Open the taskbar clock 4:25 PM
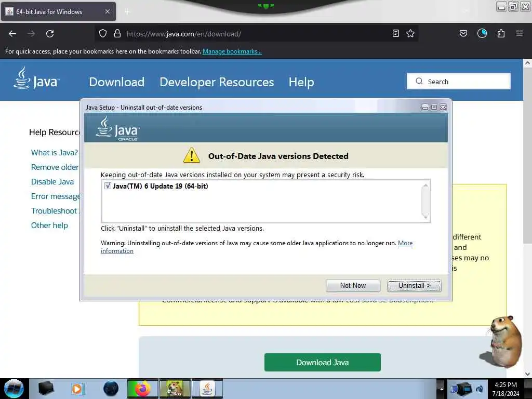The height and width of the screenshot is (399, 532). point(506,389)
